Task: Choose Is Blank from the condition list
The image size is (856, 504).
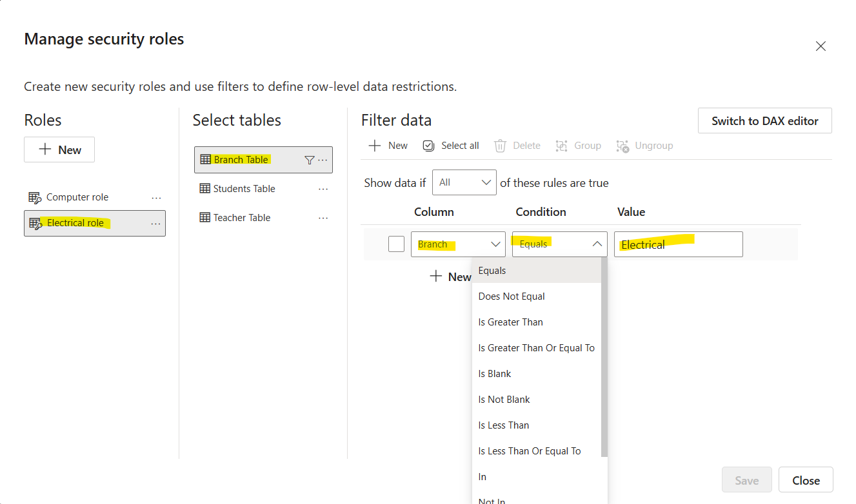Action: [x=495, y=373]
